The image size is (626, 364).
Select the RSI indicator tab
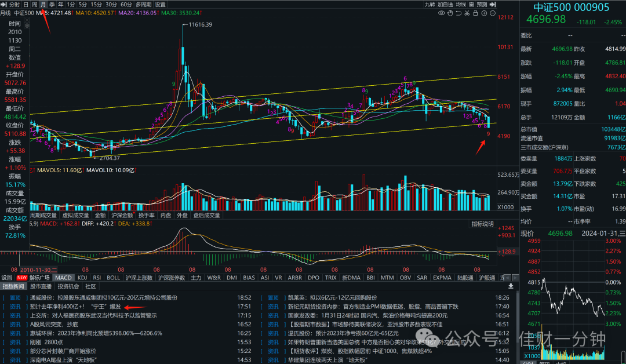[x=97, y=278]
